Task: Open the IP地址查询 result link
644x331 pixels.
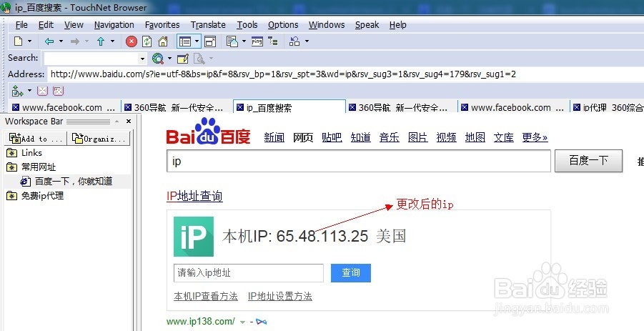Action: [x=194, y=197]
